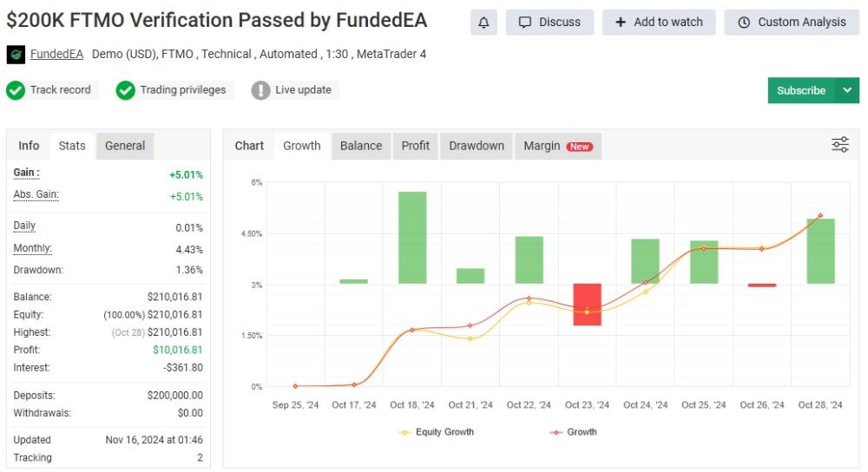The image size is (868, 472).
Task: Click the Discuss button
Action: [549, 23]
